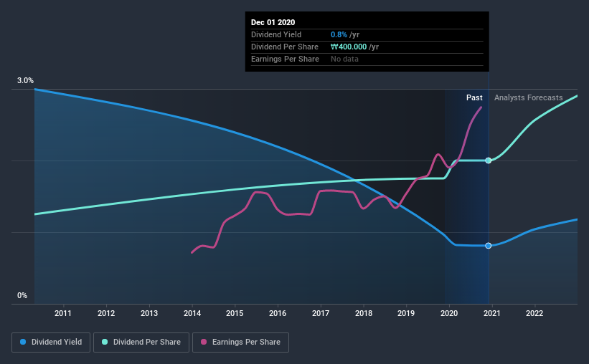Select the blue dividend yield marker at Dec 2020
Screen dimensions: 589x364
click(489, 246)
